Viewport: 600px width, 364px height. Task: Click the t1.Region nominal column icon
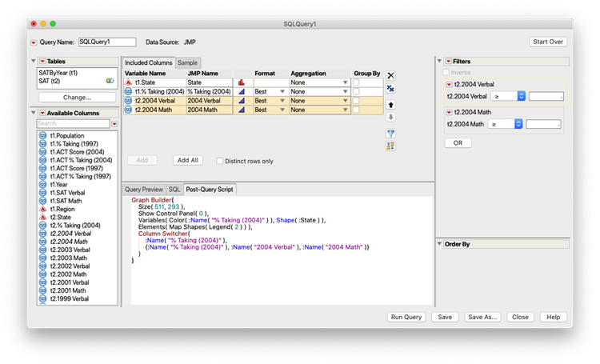pos(43,210)
